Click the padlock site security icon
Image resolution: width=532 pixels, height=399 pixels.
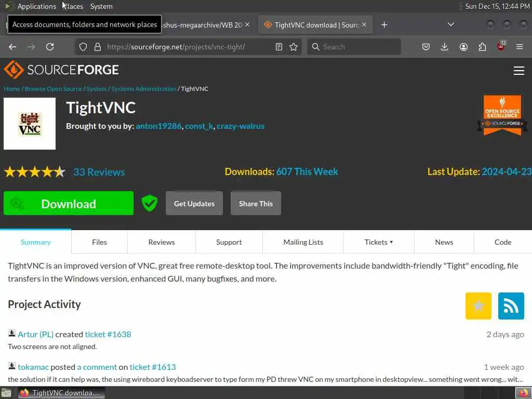pos(98,47)
